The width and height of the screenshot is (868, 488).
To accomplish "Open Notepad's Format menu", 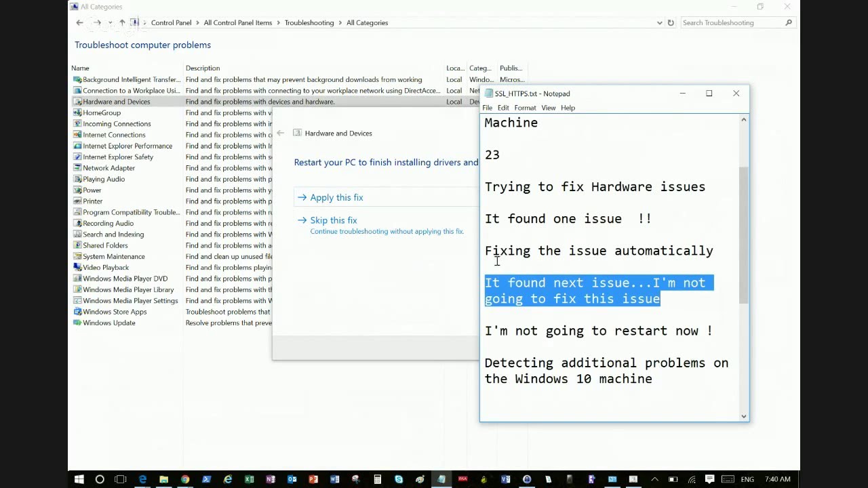I will coord(524,108).
